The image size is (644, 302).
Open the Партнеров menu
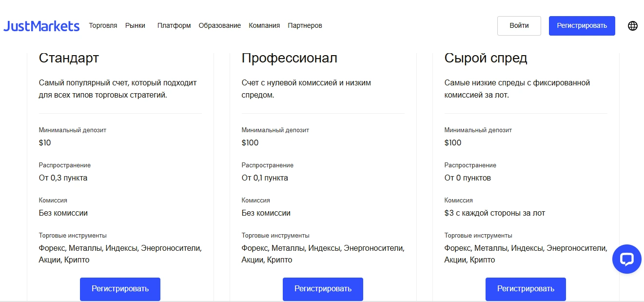[305, 25]
